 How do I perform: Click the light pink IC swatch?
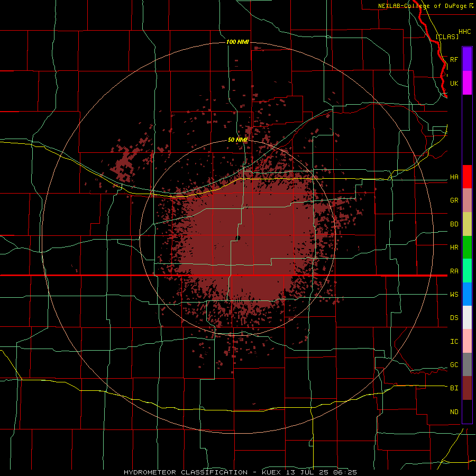coord(467,341)
